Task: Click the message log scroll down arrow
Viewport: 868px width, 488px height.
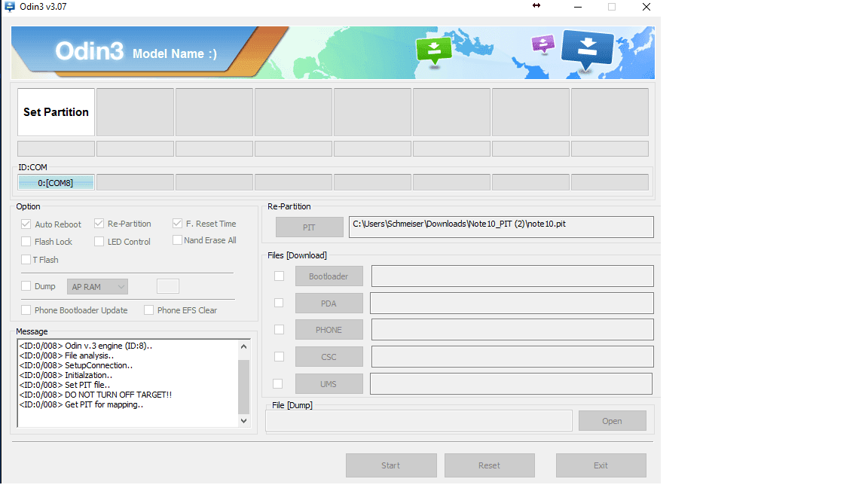Action: [243, 421]
